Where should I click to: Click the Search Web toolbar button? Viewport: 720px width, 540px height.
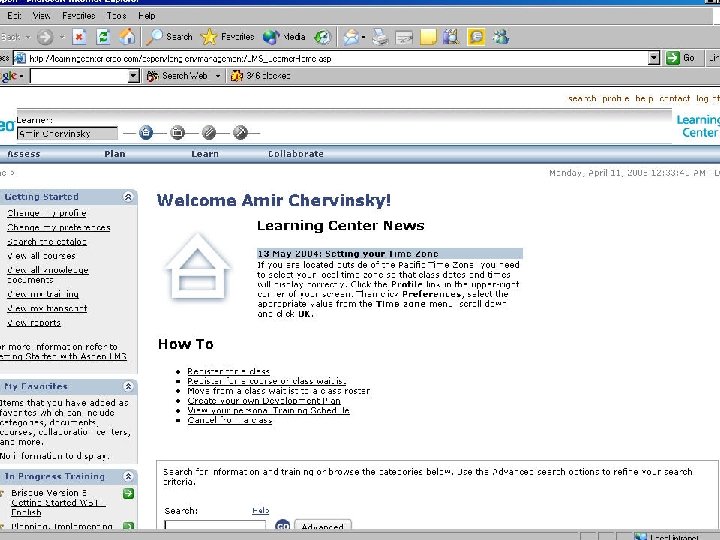point(177,76)
